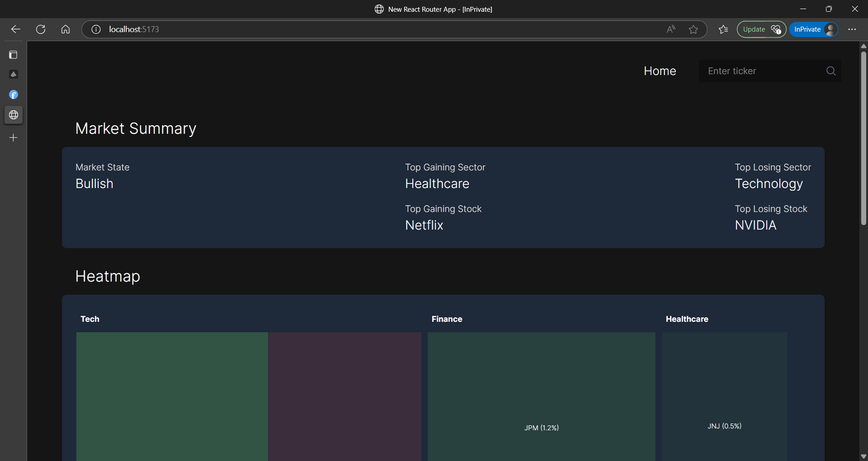Click the Bullish market state value
The height and width of the screenshot is (461, 868).
(94, 183)
